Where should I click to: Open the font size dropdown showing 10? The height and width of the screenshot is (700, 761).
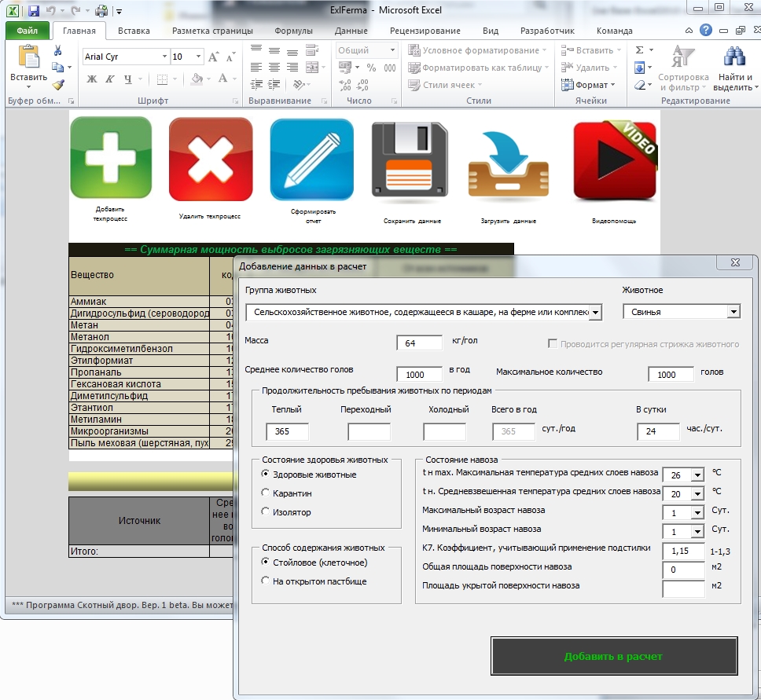coord(198,57)
